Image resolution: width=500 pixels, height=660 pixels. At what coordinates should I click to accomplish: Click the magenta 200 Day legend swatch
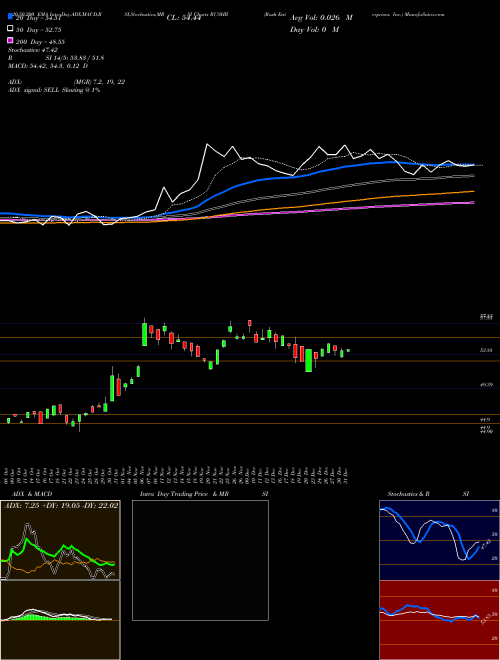(x=11, y=41)
